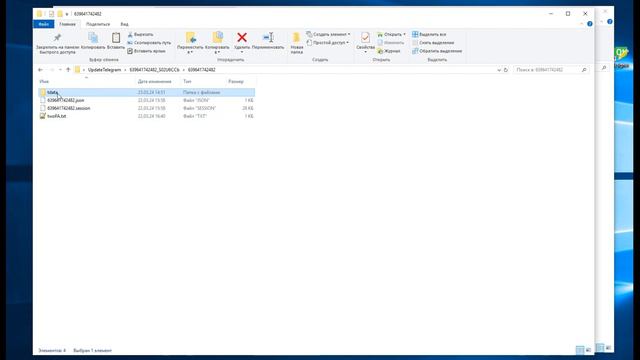Click Обратить выделение in the ribbon
Screen dimensions: 640x360
[x=437, y=51]
